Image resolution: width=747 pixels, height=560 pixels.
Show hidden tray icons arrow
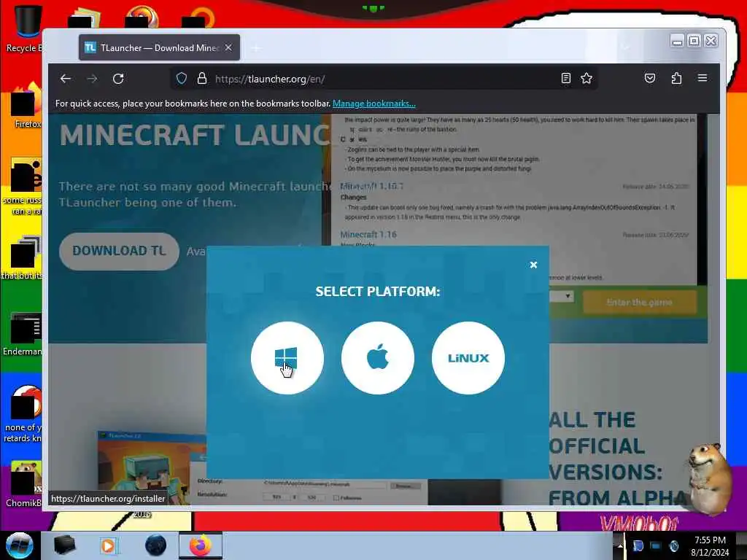point(620,545)
